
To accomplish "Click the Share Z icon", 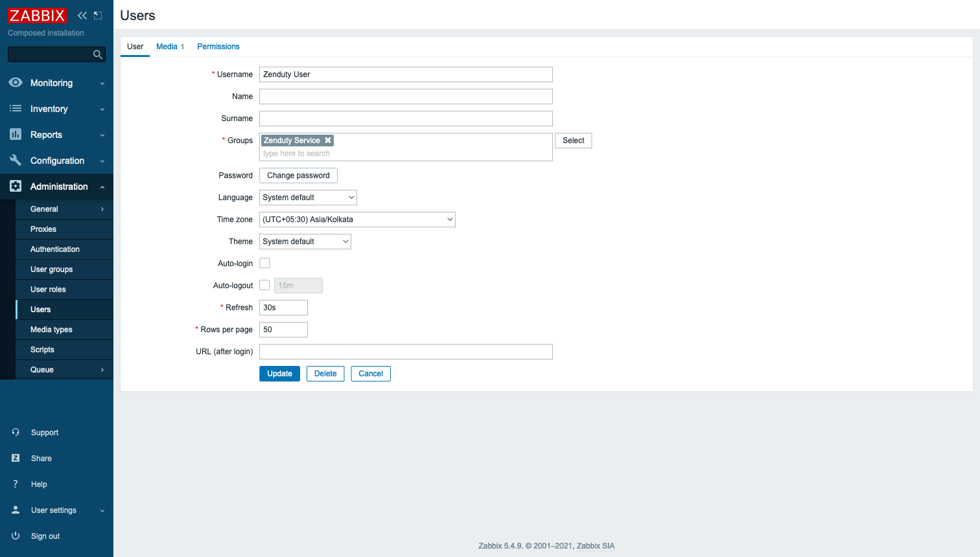I will [16, 458].
